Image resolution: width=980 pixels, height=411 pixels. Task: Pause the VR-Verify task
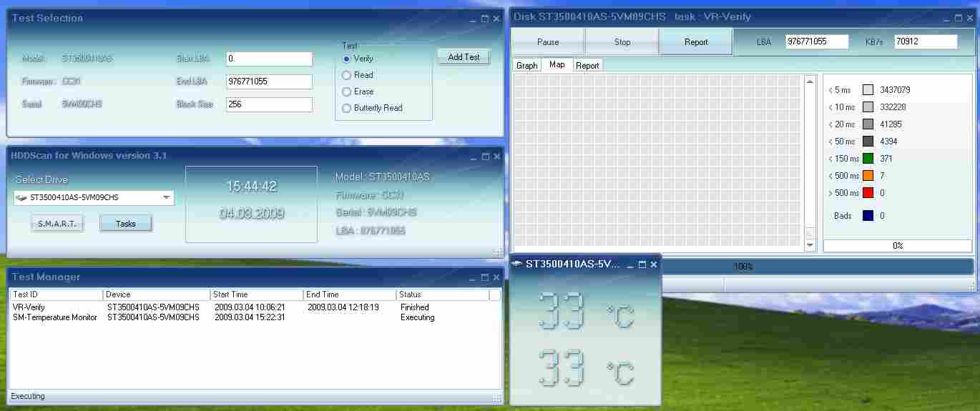tap(548, 42)
